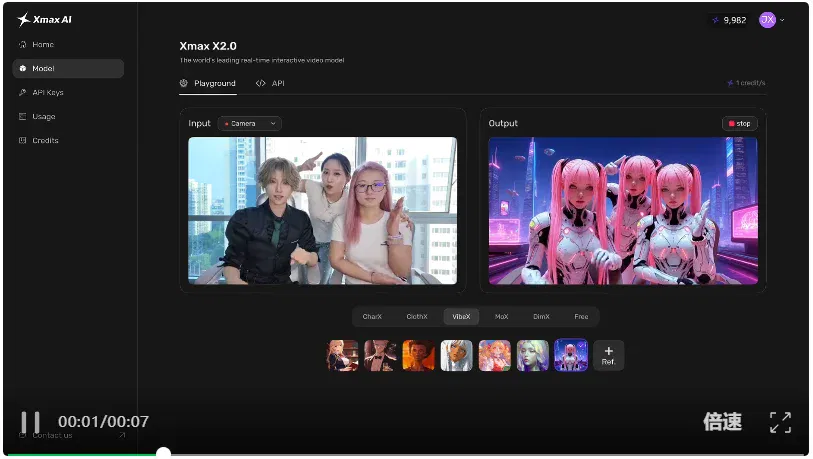
Task: Choose the orange-haired cartoon preset thumbnail
Action: click(x=495, y=356)
